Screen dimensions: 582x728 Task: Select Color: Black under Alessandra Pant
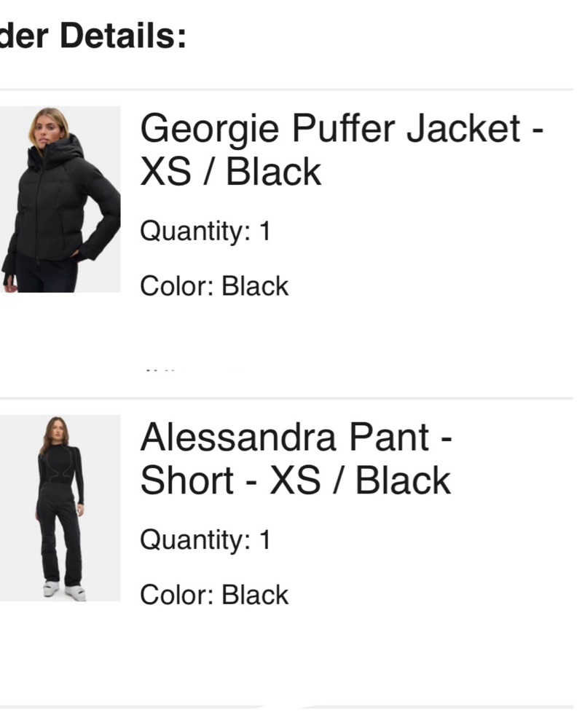pos(214,595)
